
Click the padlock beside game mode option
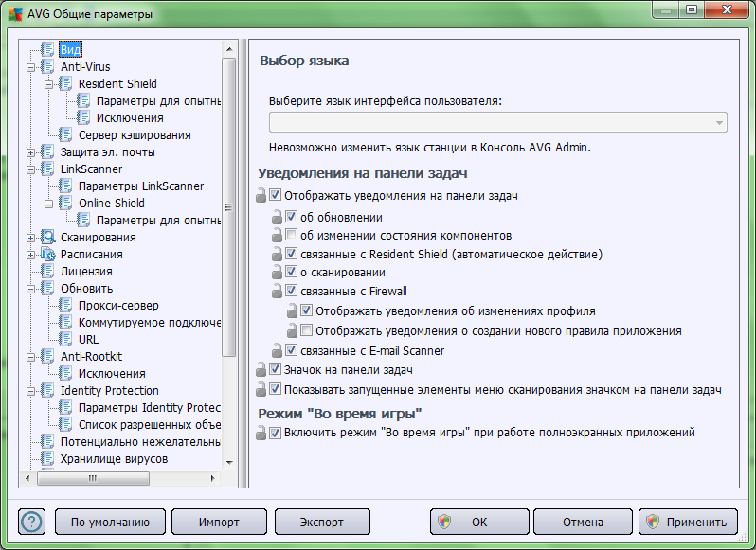click(261, 433)
